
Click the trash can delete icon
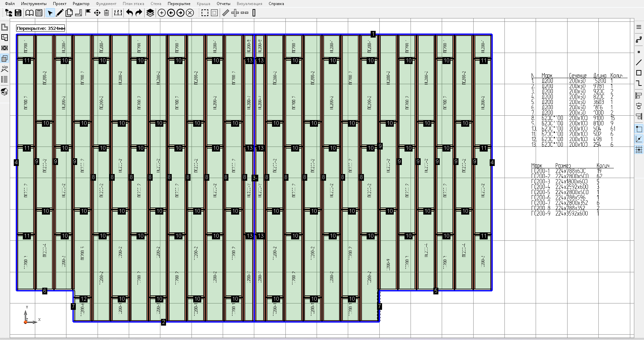(x=106, y=13)
